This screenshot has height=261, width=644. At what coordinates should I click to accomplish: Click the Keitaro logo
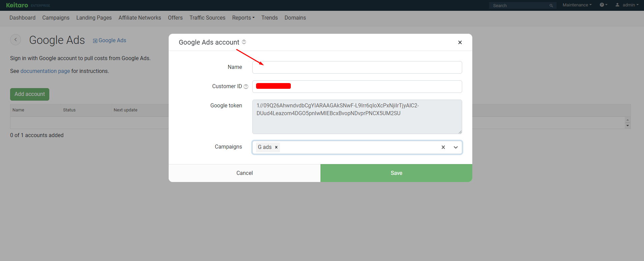[17, 5]
